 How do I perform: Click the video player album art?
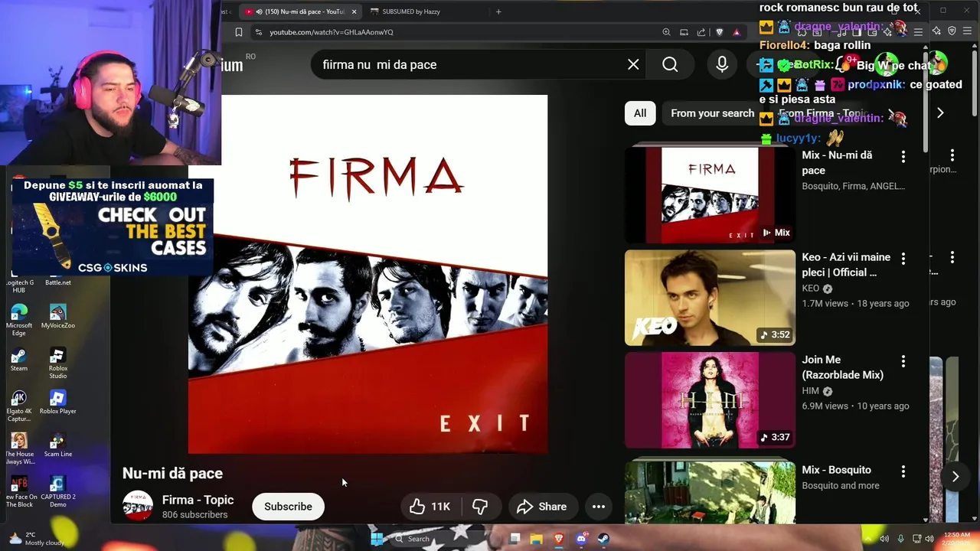tap(367, 274)
